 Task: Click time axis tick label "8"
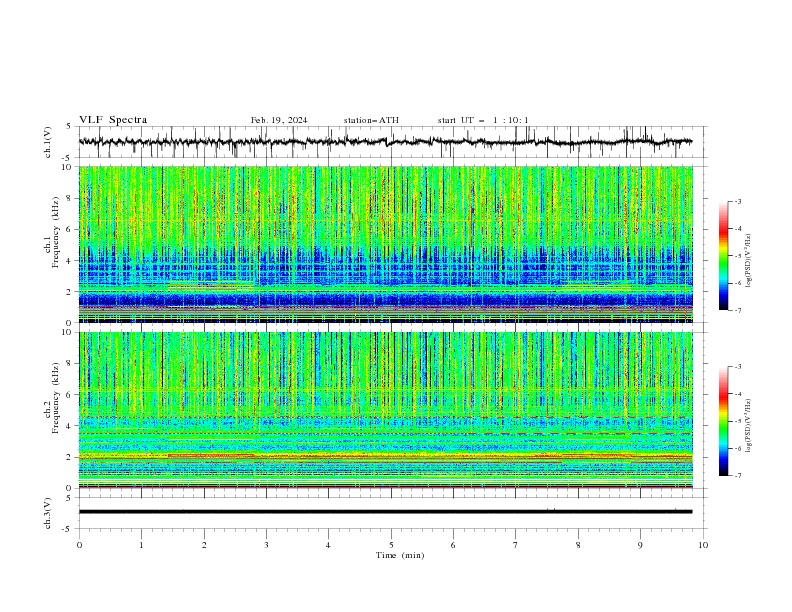(x=578, y=545)
